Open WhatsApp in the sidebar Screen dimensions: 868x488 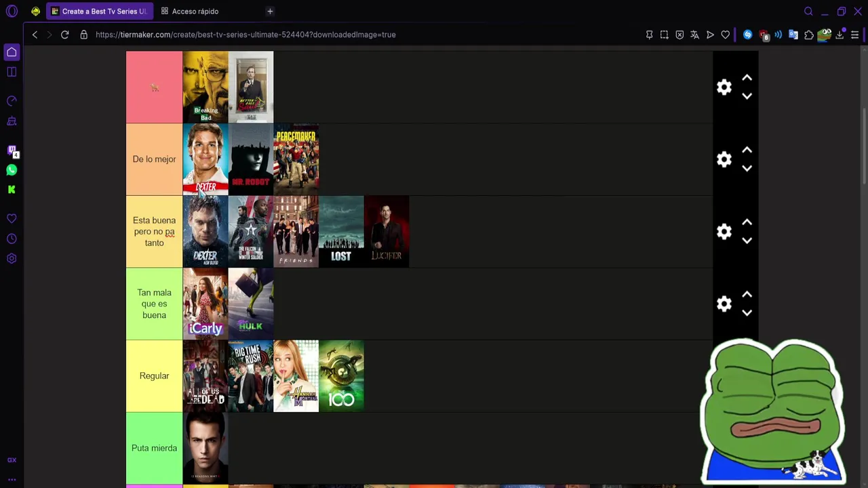[x=12, y=170]
